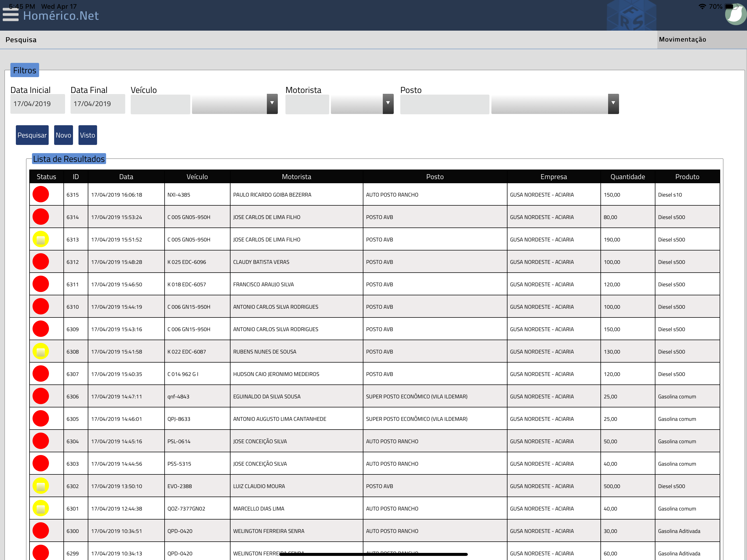Image resolution: width=747 pixels, height=560 pixels.
Task: Select quantity cell 500,00
Action: 628,486
